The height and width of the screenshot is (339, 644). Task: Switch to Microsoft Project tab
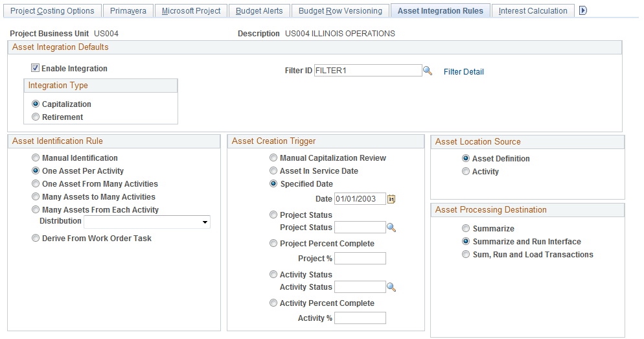point(191,11)
